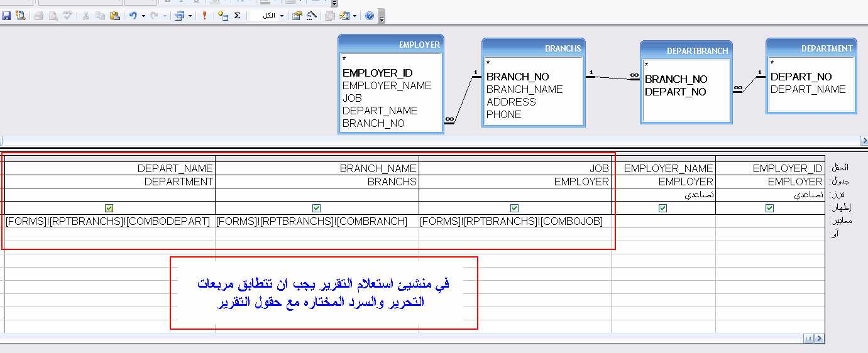Select BRANCH_NAME field in BRANCHS table

pos(525,89)
